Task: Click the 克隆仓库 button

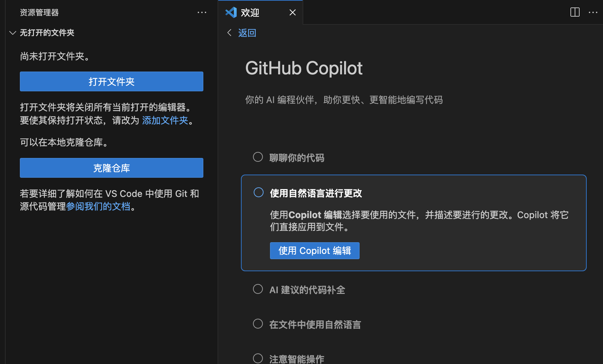Action: click(x=112, y=168)
